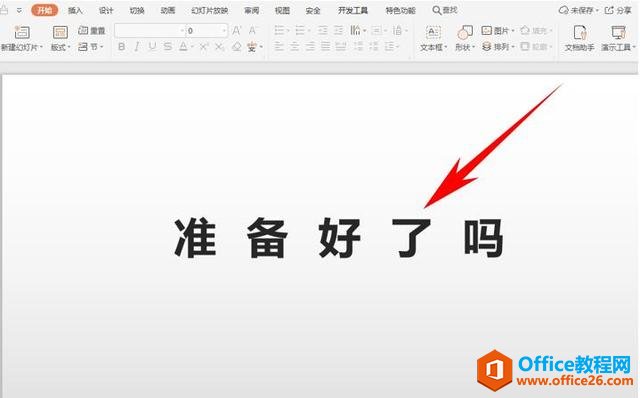Launch the 文档助手 document assistant
Screen dimensions: 640x398
pyautogui.click(x=579, y=32)
